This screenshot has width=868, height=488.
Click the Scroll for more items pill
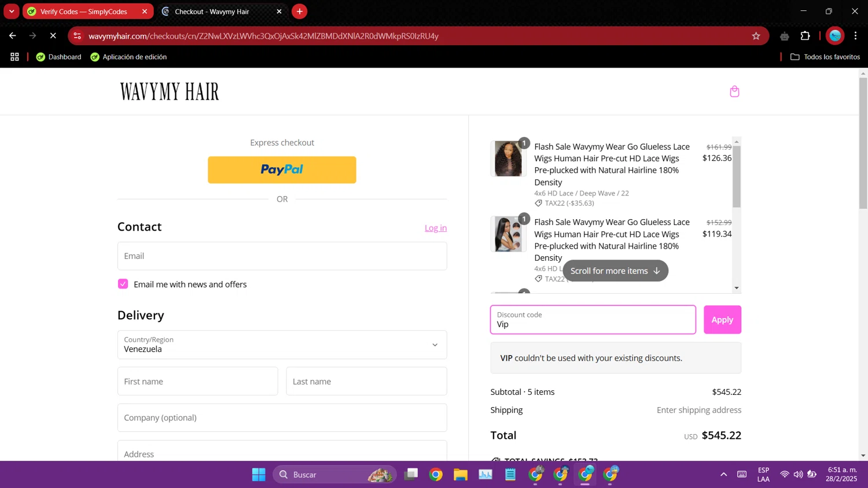tap(615, 271)
